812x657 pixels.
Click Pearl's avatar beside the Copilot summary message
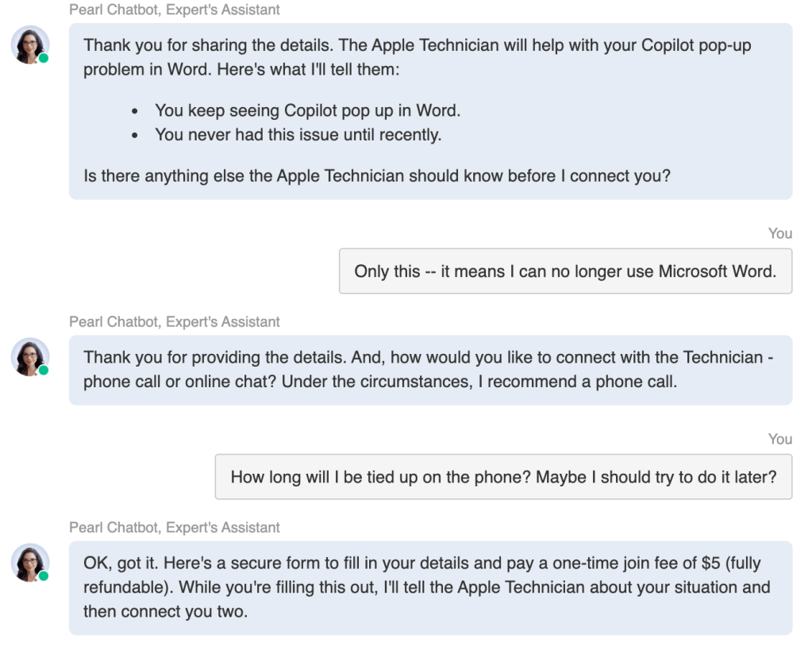30,44
